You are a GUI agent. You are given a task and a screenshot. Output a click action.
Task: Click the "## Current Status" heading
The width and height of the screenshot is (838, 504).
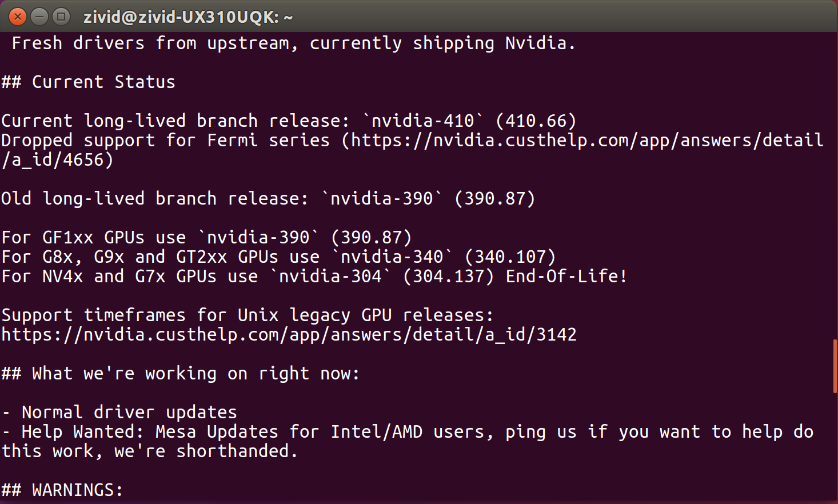pos(88,82)
